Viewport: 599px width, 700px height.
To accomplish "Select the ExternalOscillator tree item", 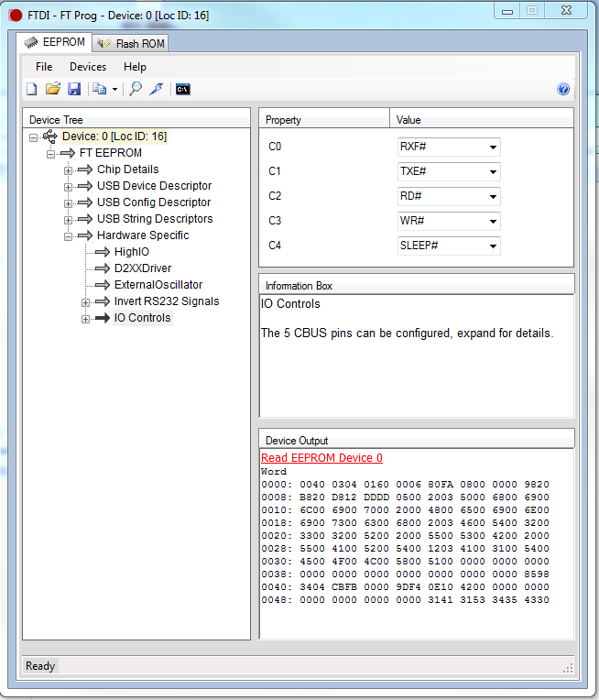I will pyautogui.click(x=158, y=285).
